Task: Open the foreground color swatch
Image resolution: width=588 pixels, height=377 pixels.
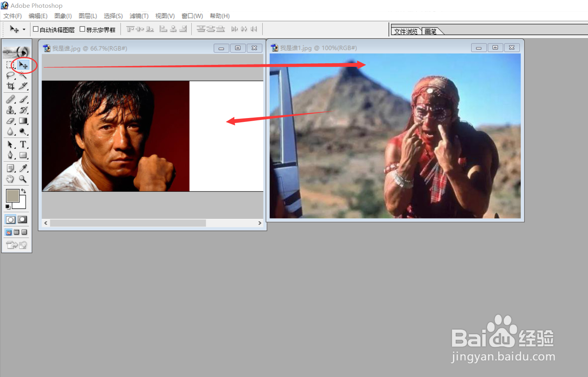Action: point(12,195)
